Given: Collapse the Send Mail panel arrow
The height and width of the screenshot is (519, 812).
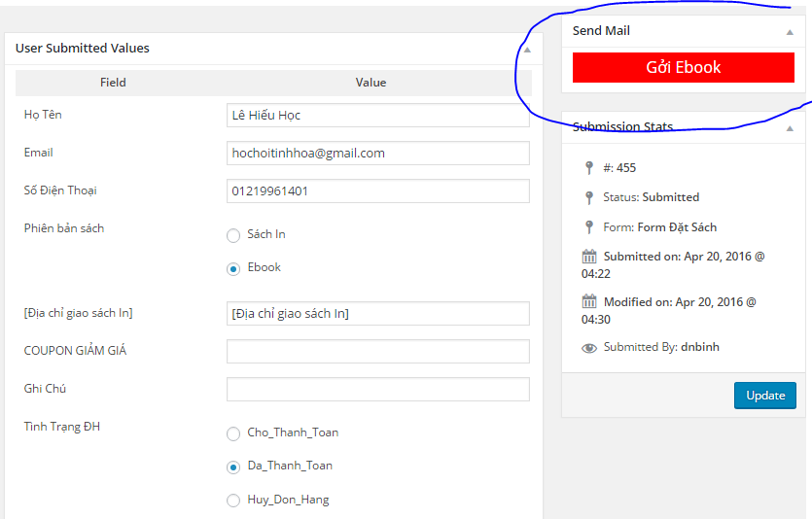Looking at the screenshot, I should coord(790,32).
